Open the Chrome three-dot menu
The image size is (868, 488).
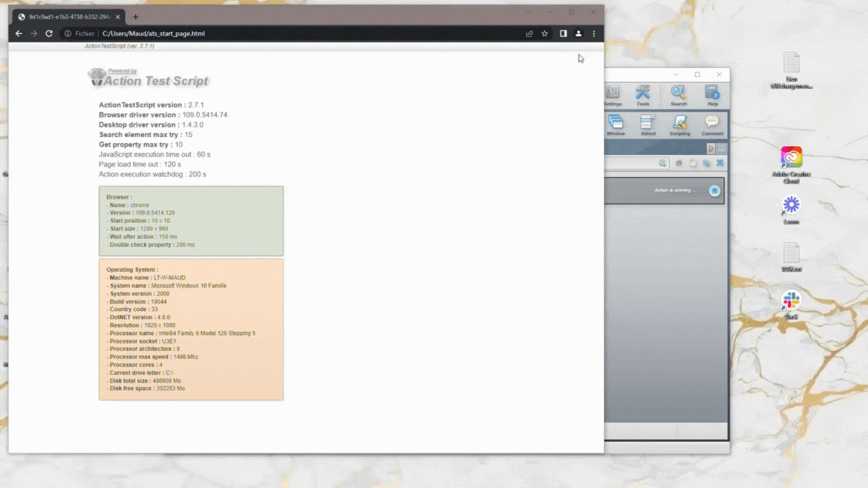point(594,34)
